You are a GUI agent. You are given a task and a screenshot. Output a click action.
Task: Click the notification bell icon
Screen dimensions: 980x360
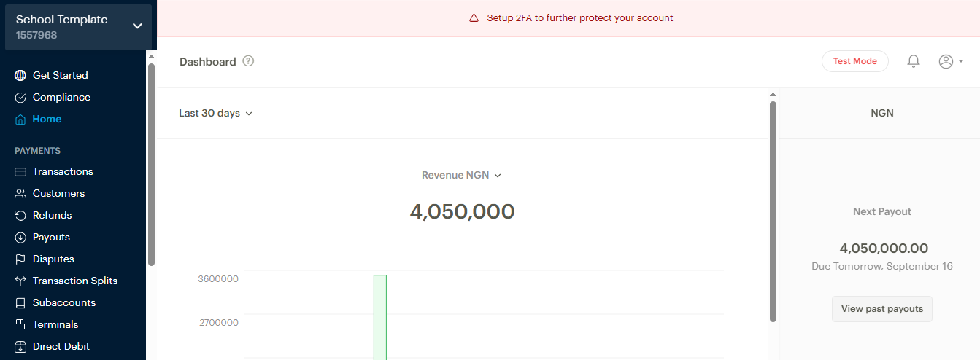913,62
